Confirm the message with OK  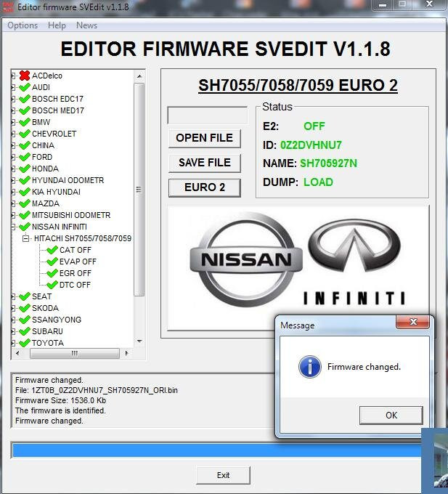pos(391,416)
